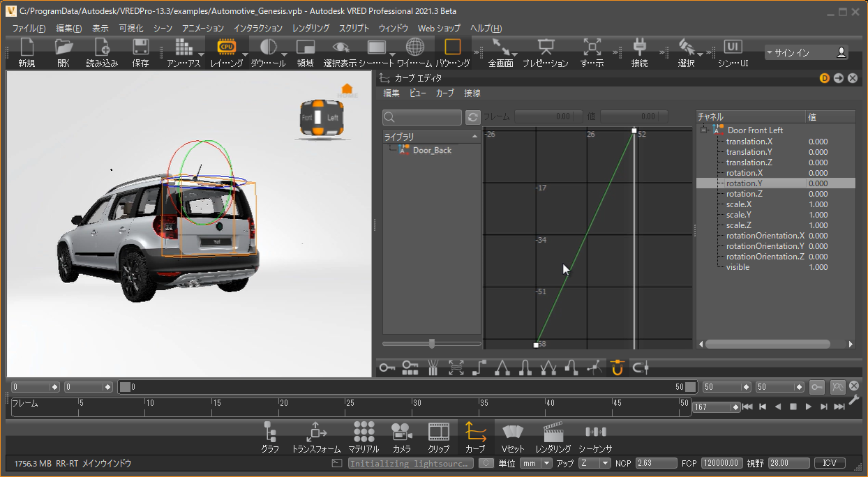Click the Vセット (Variant Sets) icon
Screen dimensions: 868x477
click(513, 432)
